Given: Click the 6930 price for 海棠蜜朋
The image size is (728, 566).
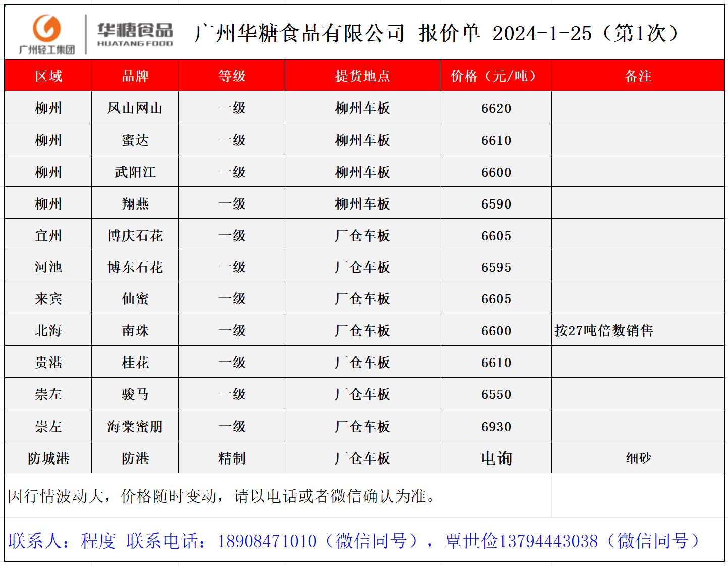Looking at the screenshot, I should pos(496,427).
